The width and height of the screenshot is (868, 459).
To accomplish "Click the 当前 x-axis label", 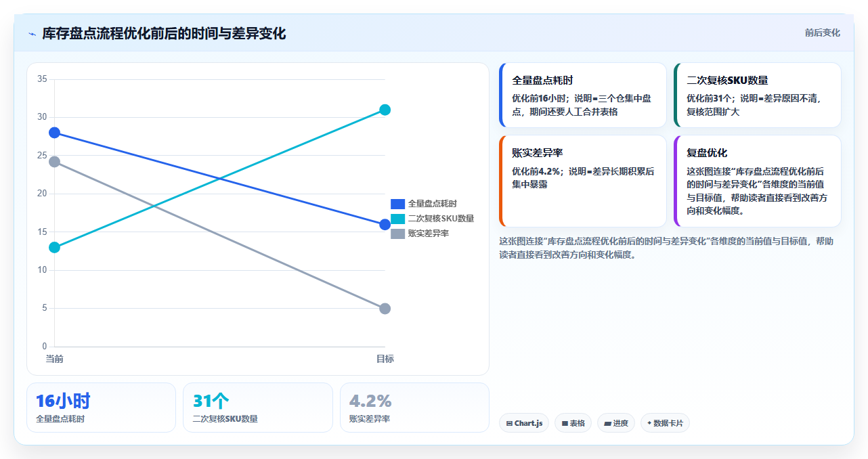I will (x=54, y=359).
